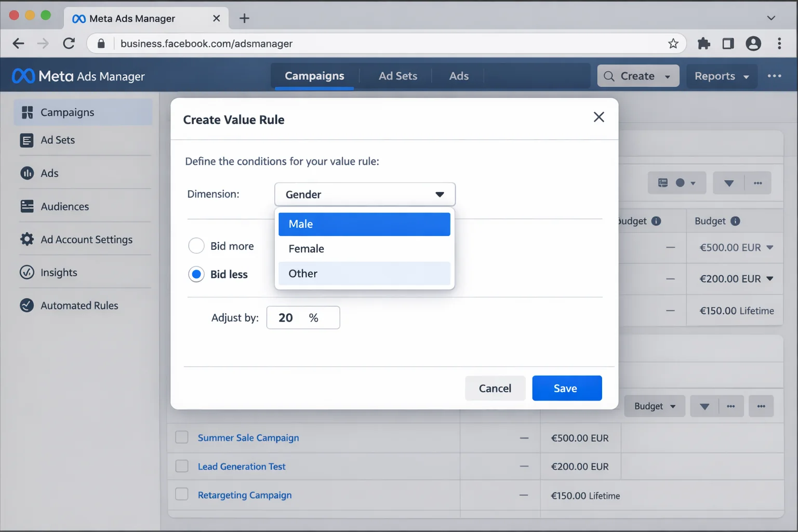Open the Budget column dropdown

coord(655,406)
